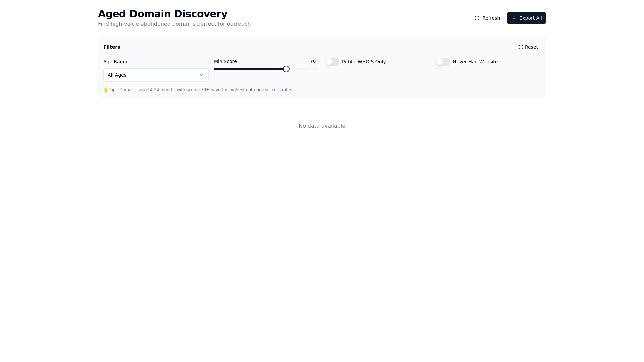The image size is (644, 362).
Task: Open the All Ages dropdown
Action: coord(156,75)
